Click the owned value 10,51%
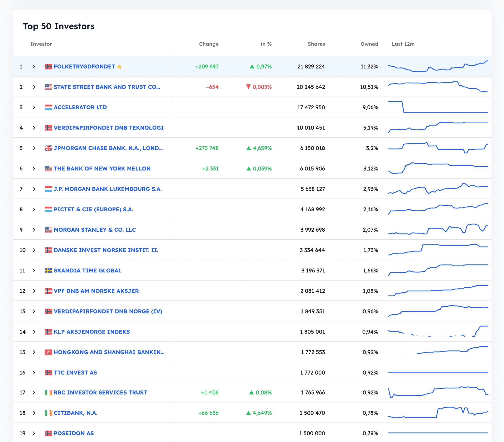This screenshot has height=442, width=504. [369, 87]
